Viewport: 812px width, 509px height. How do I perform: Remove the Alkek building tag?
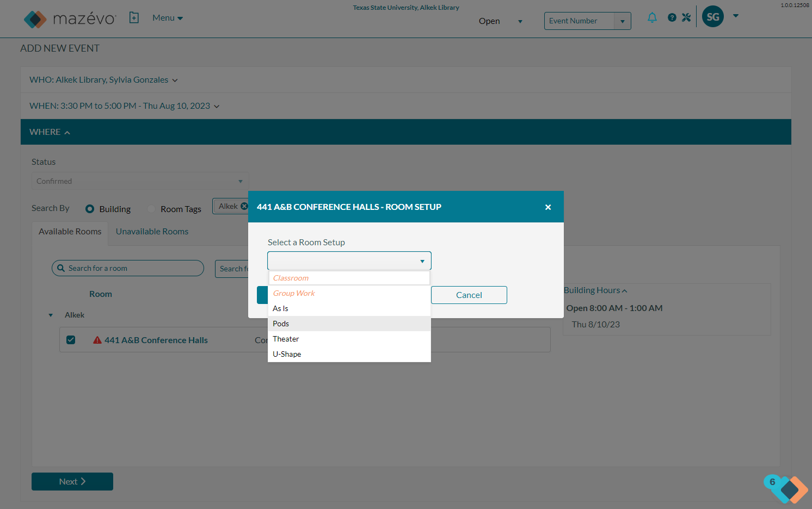tap(244, 206)
